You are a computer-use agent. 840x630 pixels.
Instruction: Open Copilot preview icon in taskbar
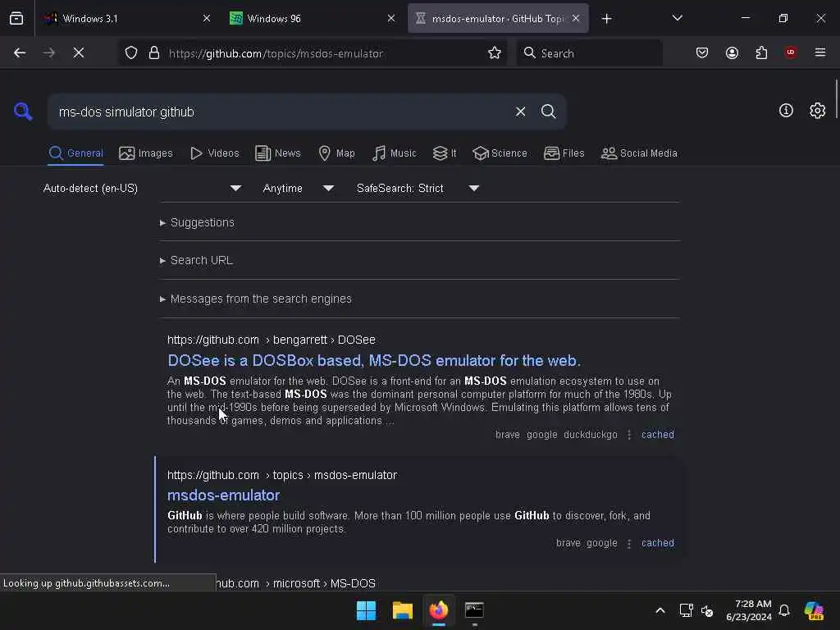[814, 610]
